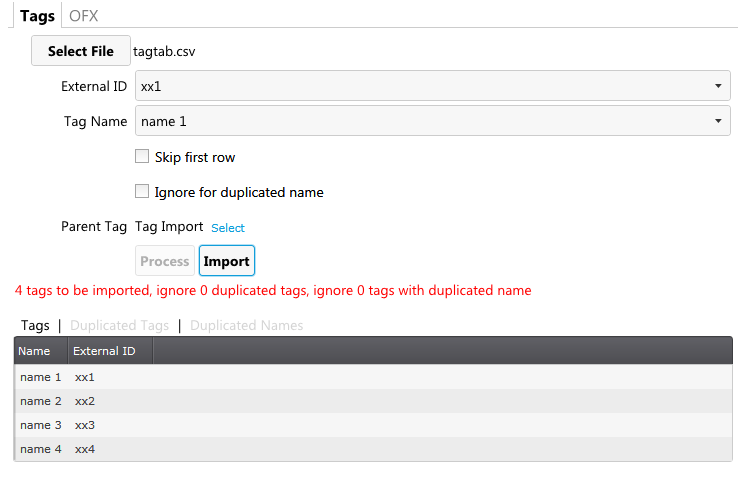This screenshot has height=479, width=743.
Task: Select the name 3 table row
Action: (x=373, y=425)
